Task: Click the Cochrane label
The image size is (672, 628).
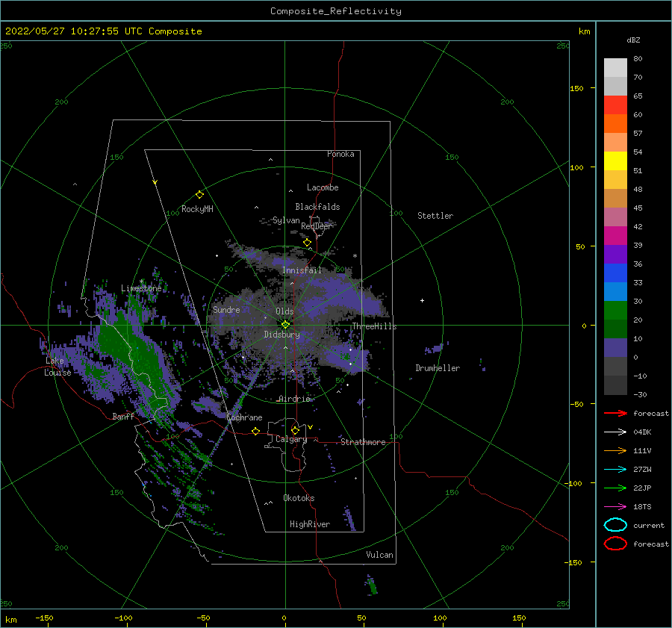Action: point(244,417)
